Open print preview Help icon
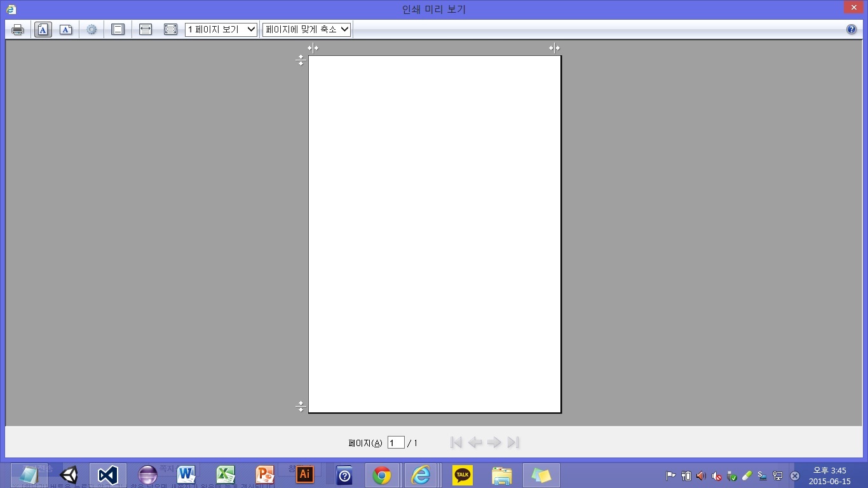The width and height of the screenshot is (868, 488). coord(851,30)
